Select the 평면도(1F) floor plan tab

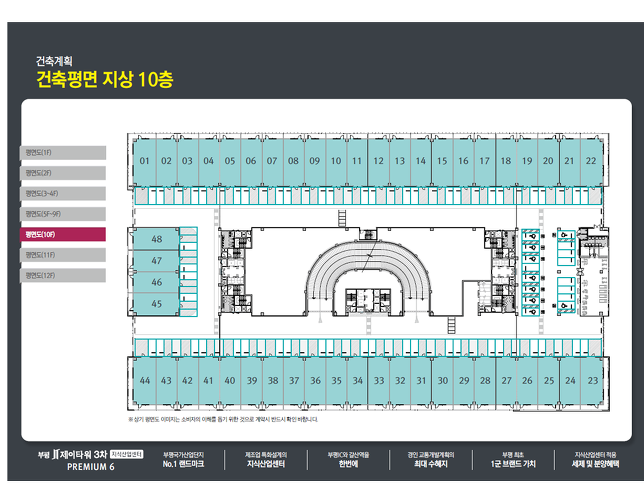click(x=63, y=153)
